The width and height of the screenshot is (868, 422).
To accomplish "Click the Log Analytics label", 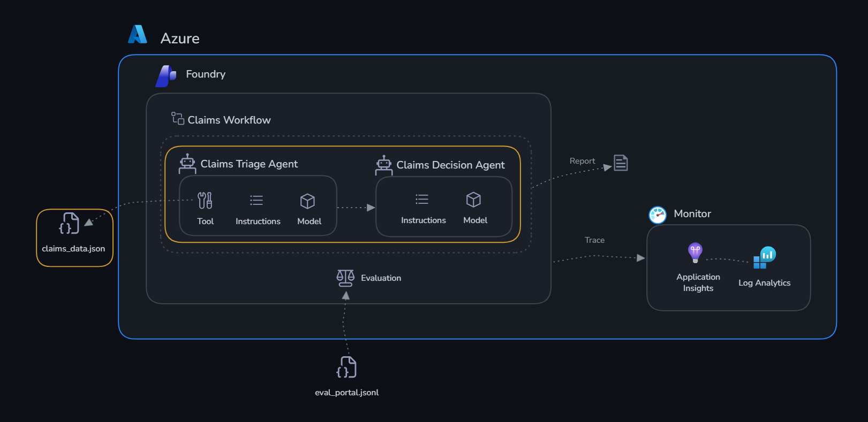I will (x=765, y=283).
